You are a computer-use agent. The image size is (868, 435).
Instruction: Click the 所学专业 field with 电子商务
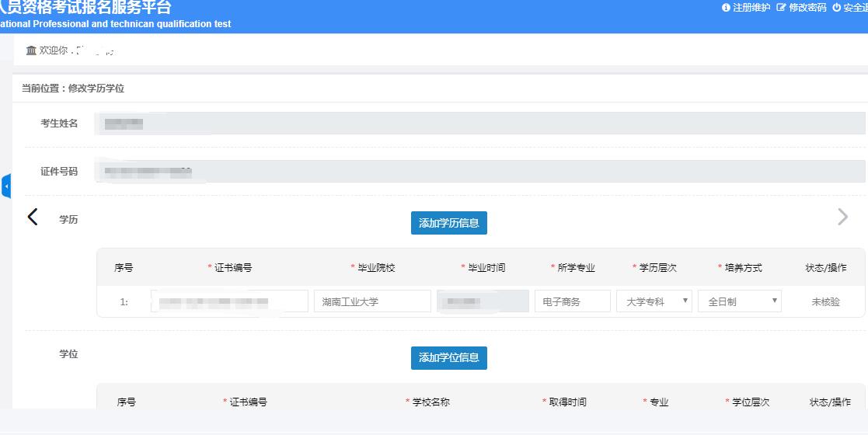click(572, 301)
